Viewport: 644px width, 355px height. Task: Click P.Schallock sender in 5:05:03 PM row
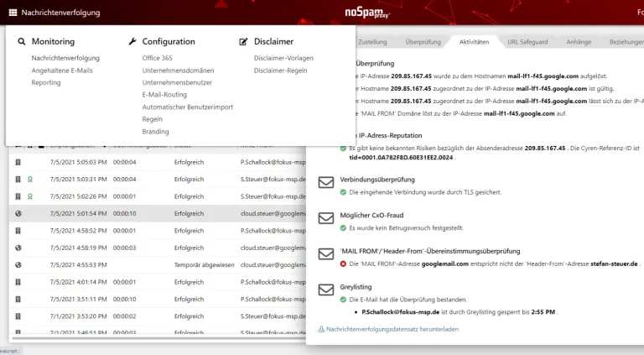(x=273, y=162)
